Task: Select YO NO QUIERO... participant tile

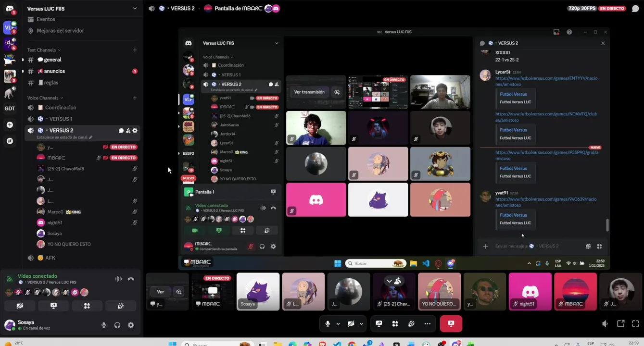Action: coord(439,291)
